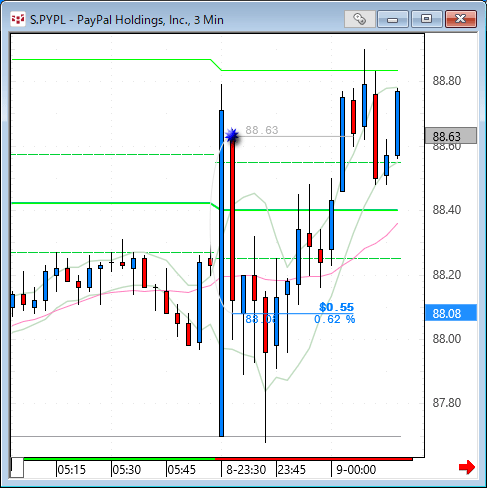The image size is (487, 488).
Task: Select the blue star order marker
Action: [x=232, y=135]
